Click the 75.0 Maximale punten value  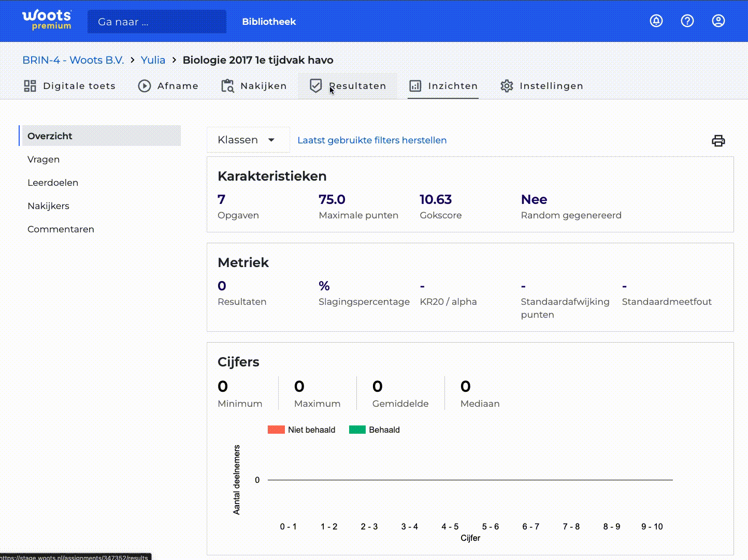click(x=332, y=199)
